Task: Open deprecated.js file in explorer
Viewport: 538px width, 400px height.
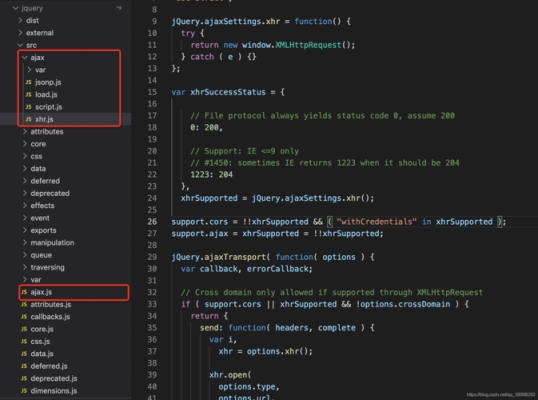Action: click(54, 379)
